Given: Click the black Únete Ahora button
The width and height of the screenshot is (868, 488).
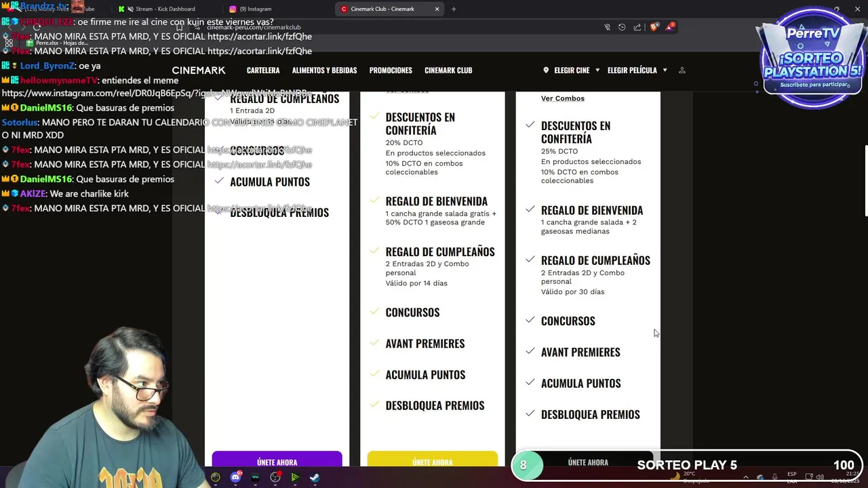Looking at the screenshot, I should coord(587,462).
